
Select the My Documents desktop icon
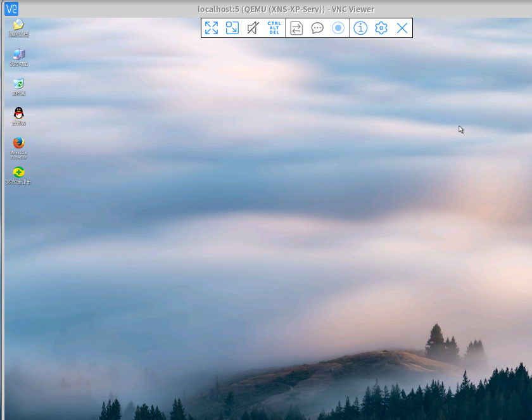(x=18, y=25)
